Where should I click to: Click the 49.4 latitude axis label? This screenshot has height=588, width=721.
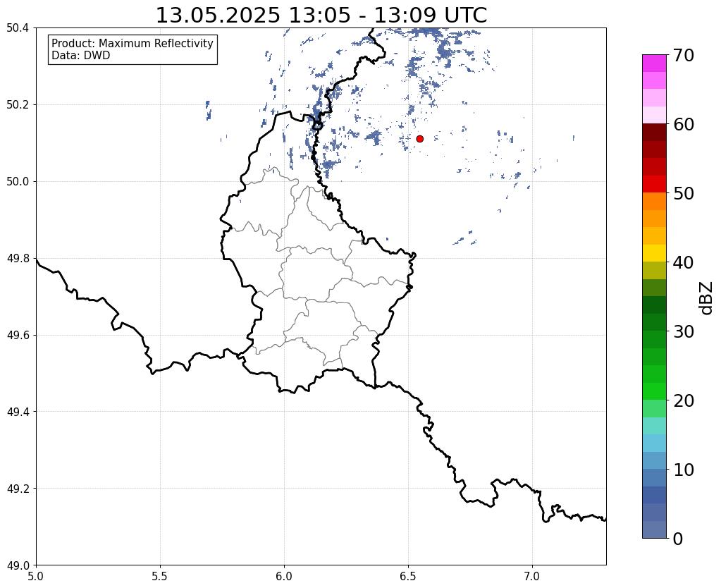[x=18, y=411]
